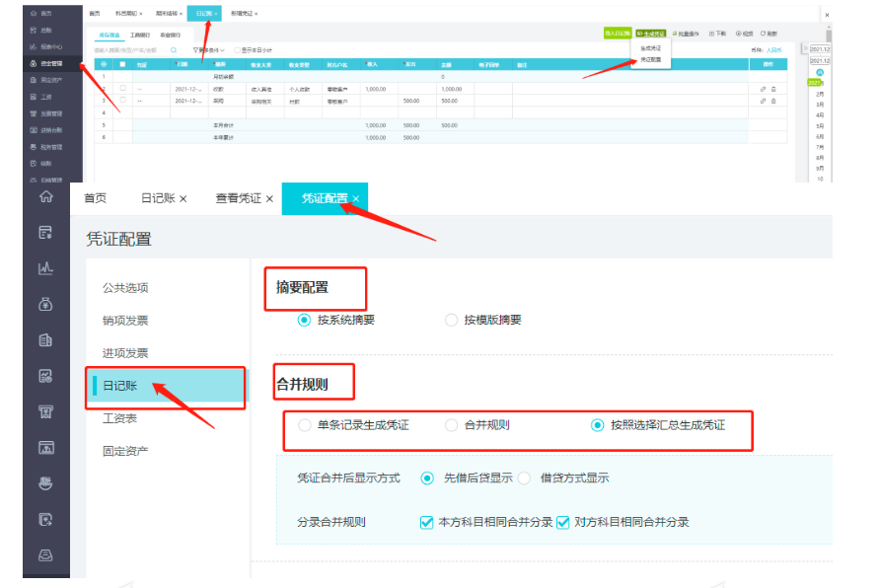Open report chart icon in lower sidebar

coord(46,268)
